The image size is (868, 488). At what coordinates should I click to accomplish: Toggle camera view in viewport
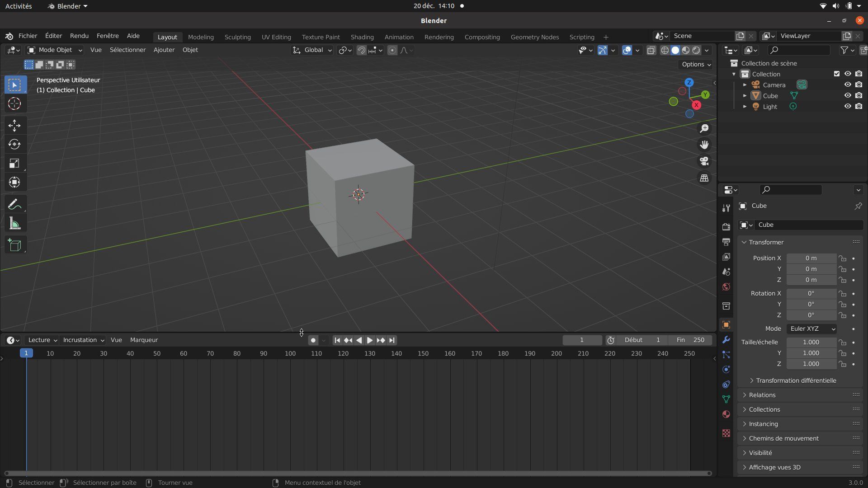pyautogui.click(x=704, y=161)
